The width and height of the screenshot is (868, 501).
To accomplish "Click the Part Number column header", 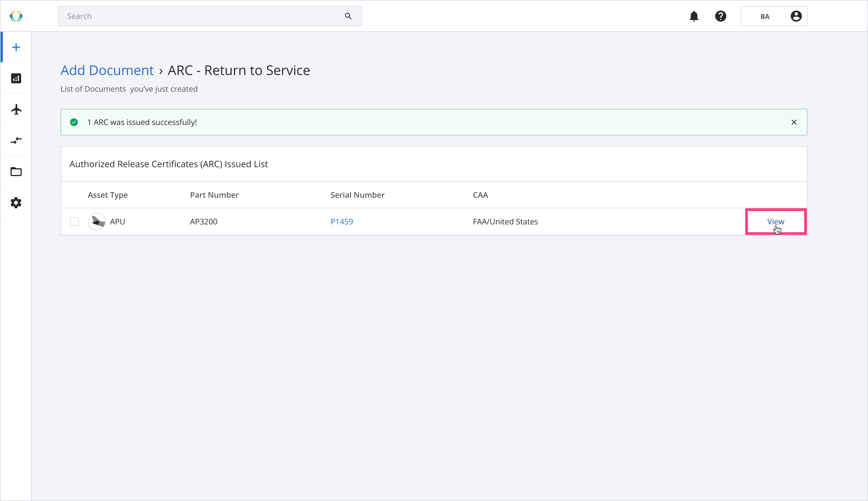I will [x=214, y=195].
